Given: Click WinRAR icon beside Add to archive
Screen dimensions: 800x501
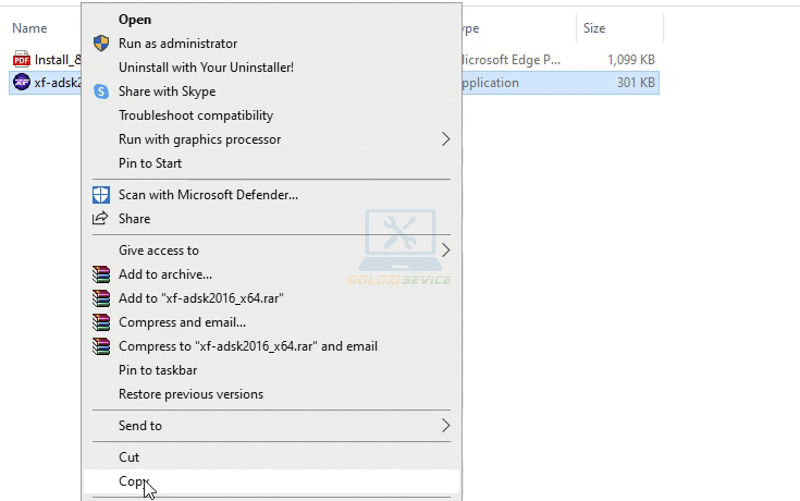Looking at the screenshot, I should (x=101, y=274).
